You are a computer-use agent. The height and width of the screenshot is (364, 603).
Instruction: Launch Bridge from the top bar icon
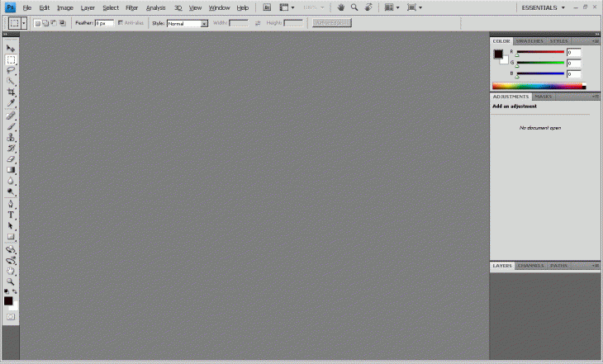coord(267,7)
